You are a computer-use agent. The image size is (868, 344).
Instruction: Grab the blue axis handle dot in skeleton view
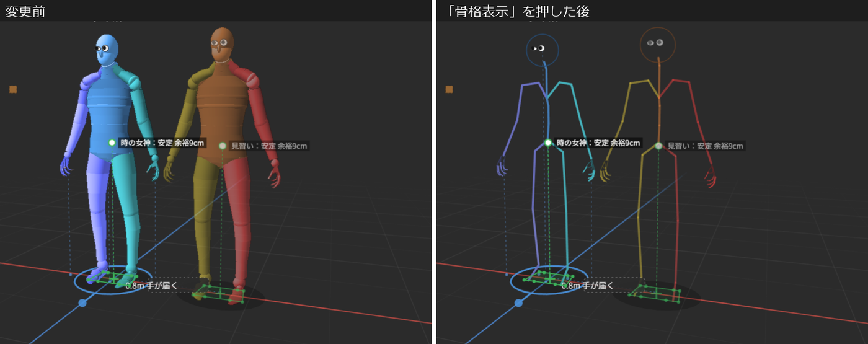click(x=518, y=303)
